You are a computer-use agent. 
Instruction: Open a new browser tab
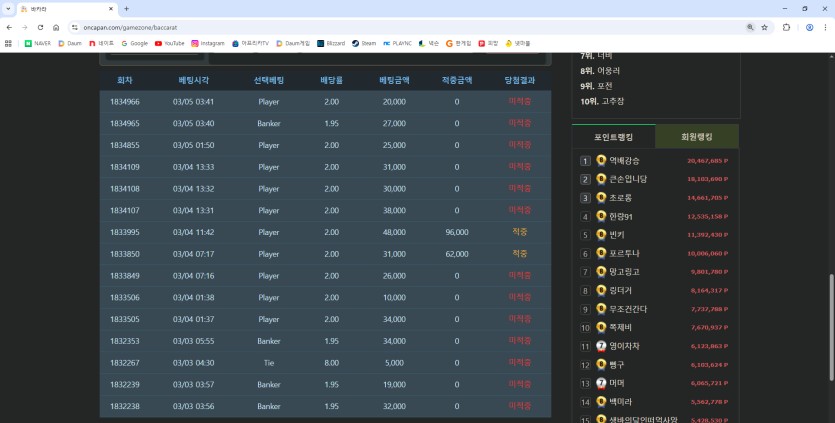click(126, 8)
